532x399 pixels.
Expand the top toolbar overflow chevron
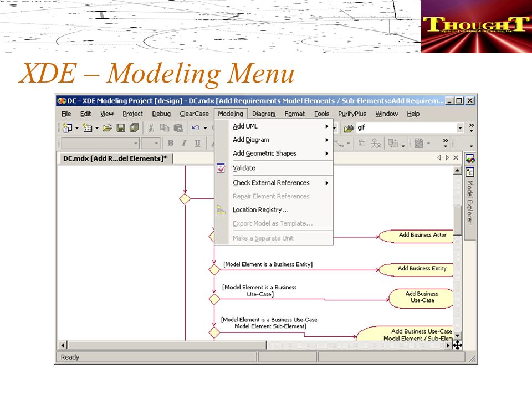(471, 127)
